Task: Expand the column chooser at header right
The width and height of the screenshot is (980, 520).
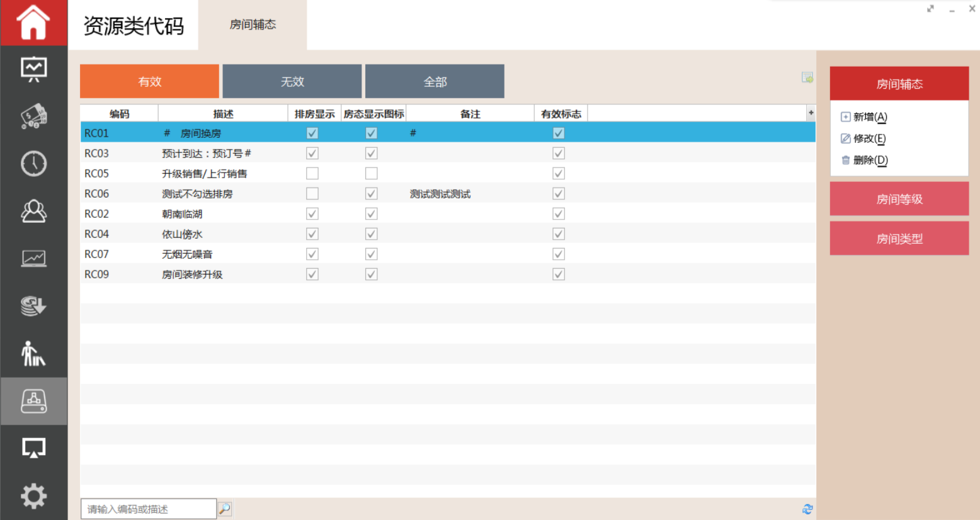Action: (x=811, y=113)
